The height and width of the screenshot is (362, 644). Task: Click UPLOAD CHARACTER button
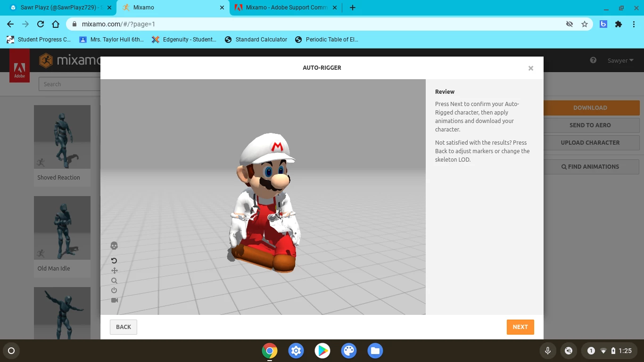(591, 142)
